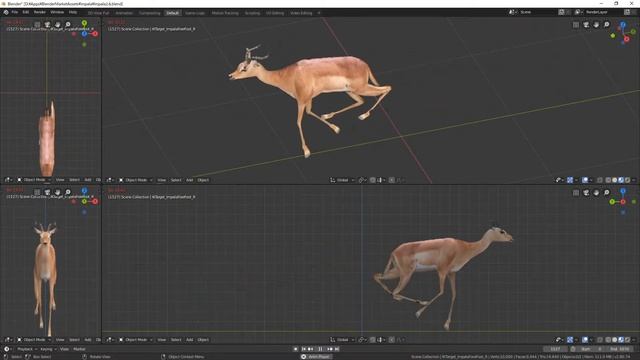Switch perspective viewport to wireframe shading
Viewport: 640px width, 360px height.
pos(608,180)
